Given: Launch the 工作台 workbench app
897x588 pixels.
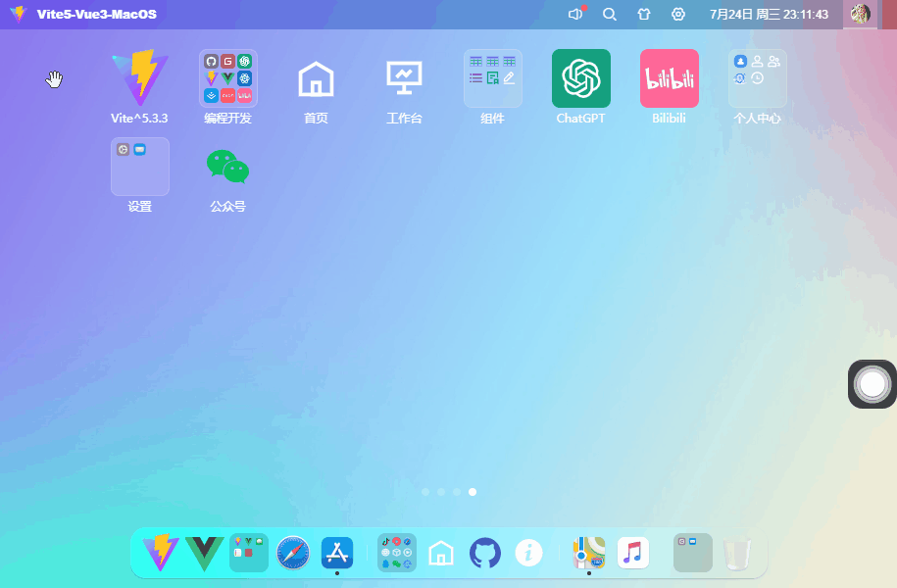Looking at the screenshot, I should tap(405, 78).
